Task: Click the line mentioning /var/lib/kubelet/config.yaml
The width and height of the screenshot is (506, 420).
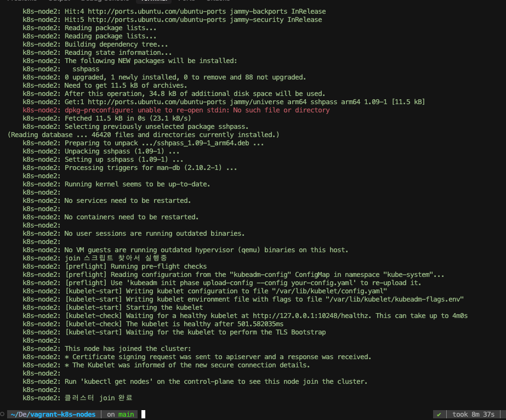Action: tap(205, 291)
